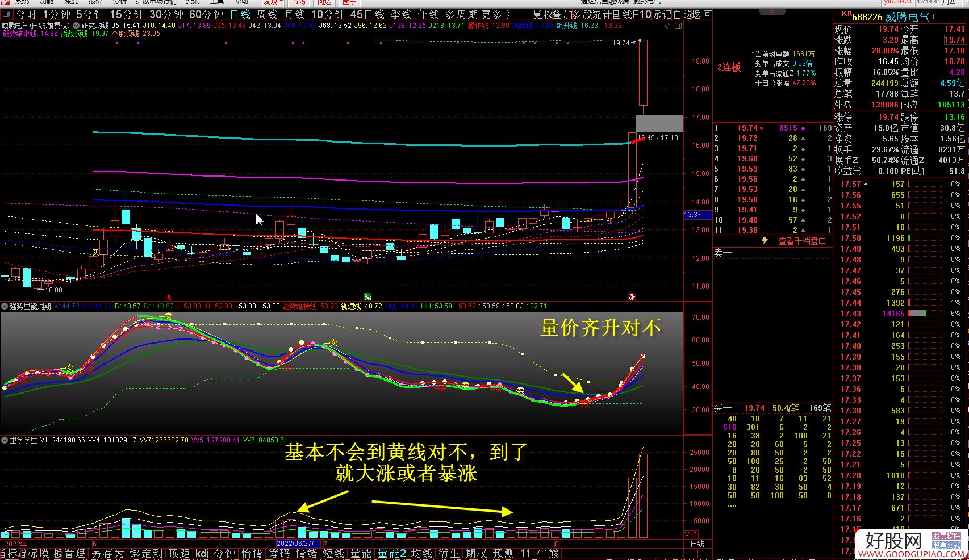Switch chart to 分时 intraday view
This screenshot has width=969, height=560.
(27, 14)
